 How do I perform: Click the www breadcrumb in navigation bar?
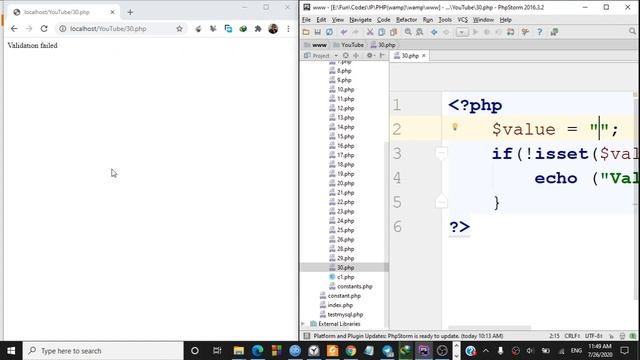(x=316, y=45)
